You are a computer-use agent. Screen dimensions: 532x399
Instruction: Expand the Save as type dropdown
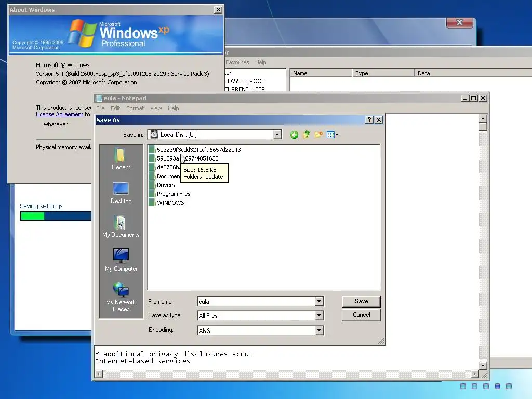pos(319,315)
